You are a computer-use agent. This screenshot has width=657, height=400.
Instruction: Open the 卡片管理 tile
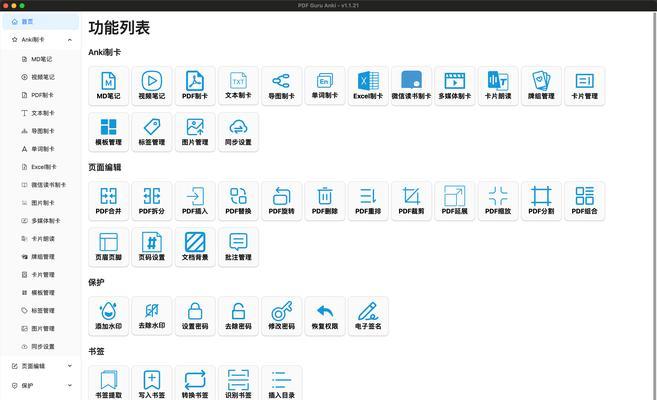pyautogui.click(x=585, y=86)
